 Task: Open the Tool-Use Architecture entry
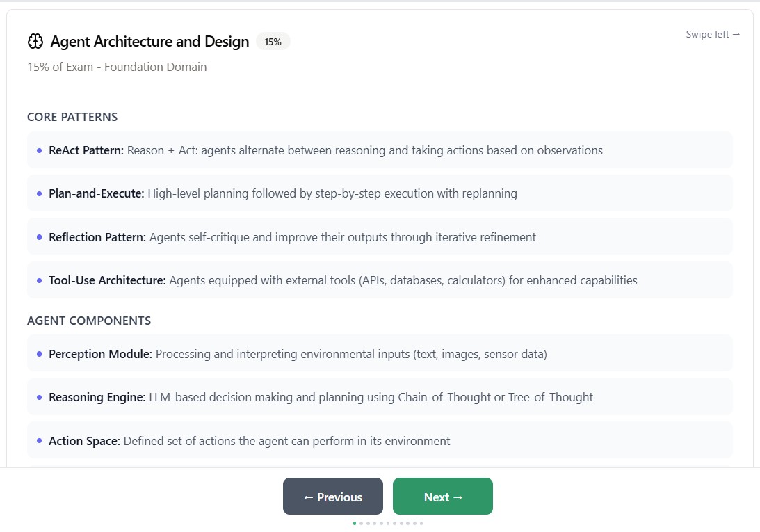380,280
